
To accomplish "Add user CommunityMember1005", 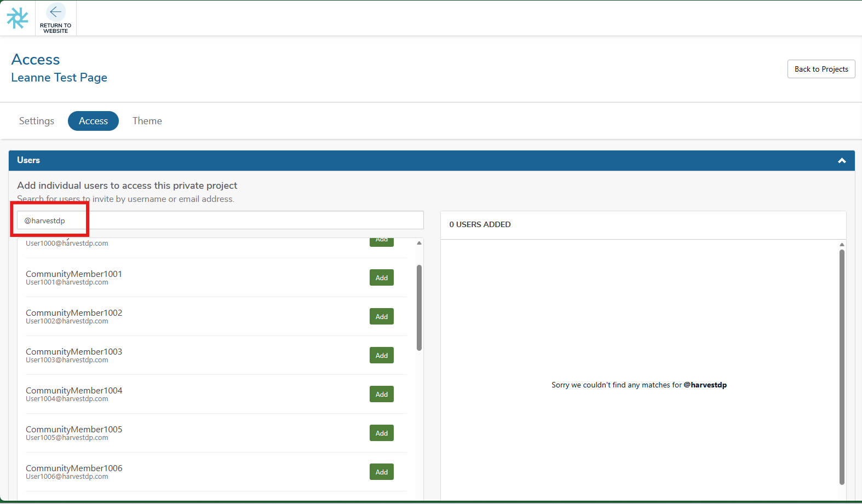I will [x=382, y=433].
